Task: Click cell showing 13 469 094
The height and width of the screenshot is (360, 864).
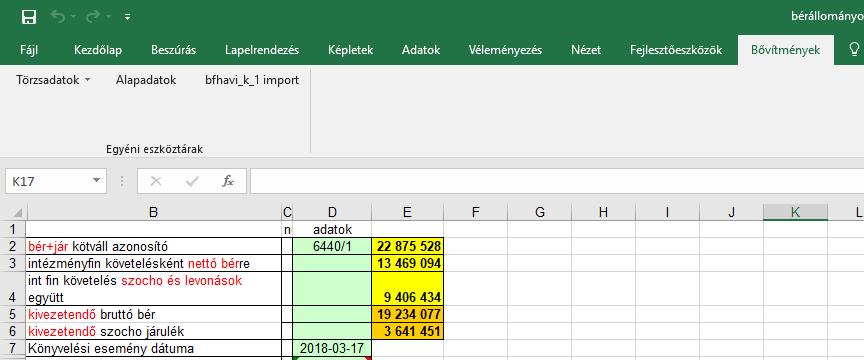Action: (x=408, y=264)
